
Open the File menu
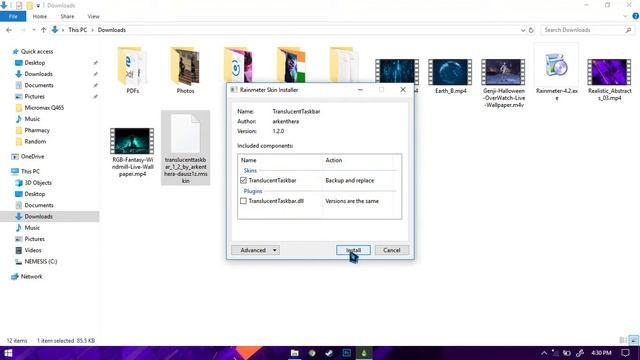13,16
